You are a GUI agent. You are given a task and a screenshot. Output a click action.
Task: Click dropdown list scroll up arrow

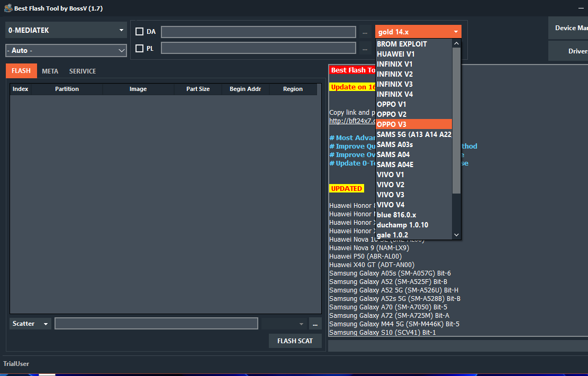pos(456,43)
